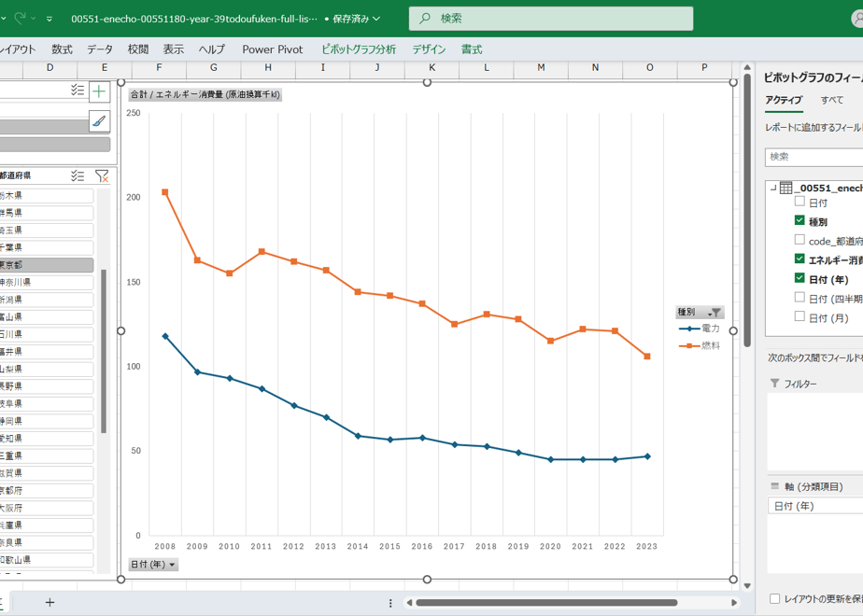The image size is (863, 616).
Task: Open the 校閲 ribbon tab
Action: pyautogui.click(x=138, y=49)
